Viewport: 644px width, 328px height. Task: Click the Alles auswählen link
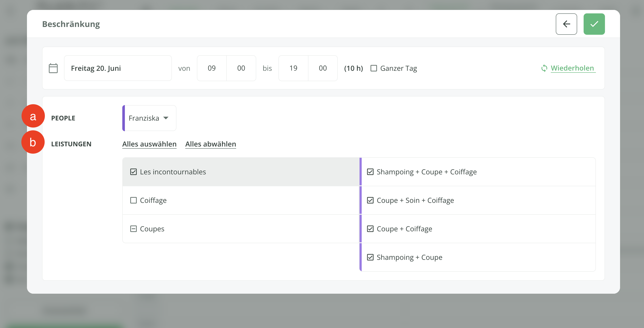click(x=149, y=144)
